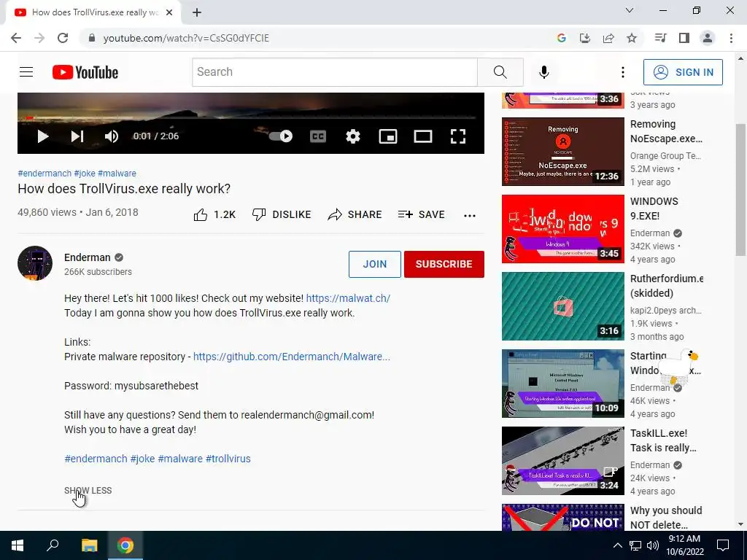Mute the video using the speaker icon
Viewport: 747px width, 560px height.
pyautogui.click(x=112, y=136)
